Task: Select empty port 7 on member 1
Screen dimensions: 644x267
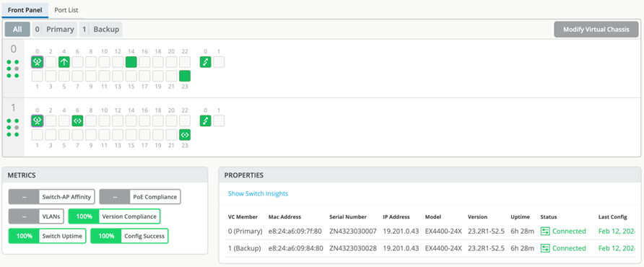Action: tap(78, 135)
